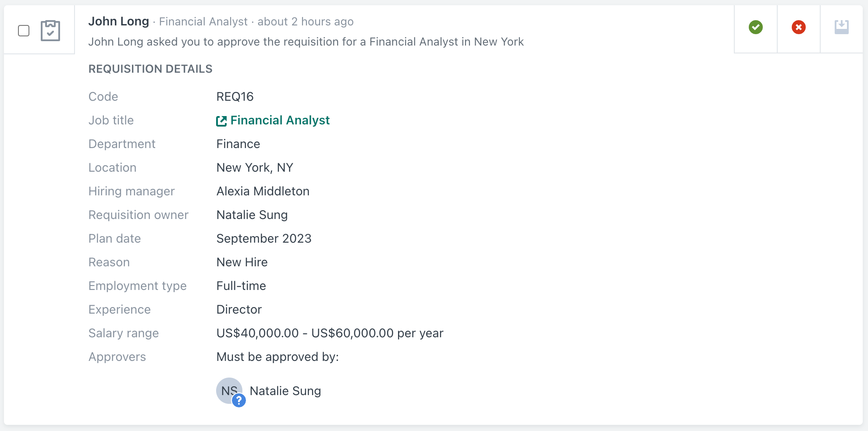Click the approver name Natalie Sung beside the avatar
This screenshot has height=431, width=868.
285,391
